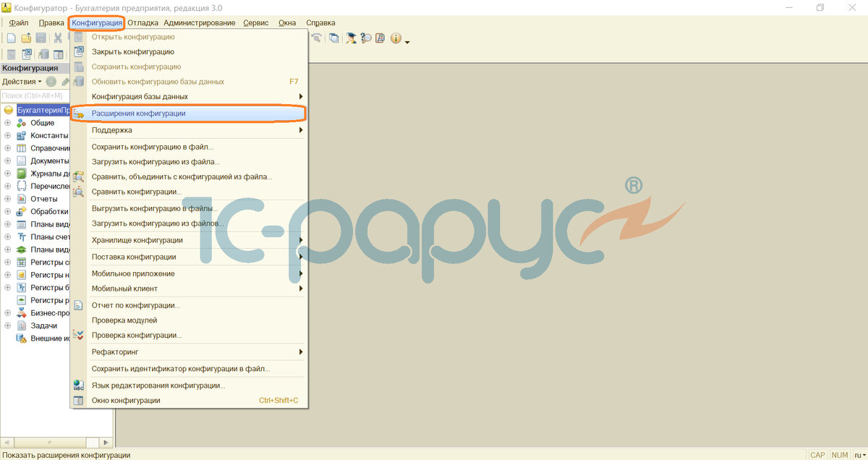This screenshot has height=460, width=868.
Task: Open the Поддержка submenu
Action: coord(189,130)
